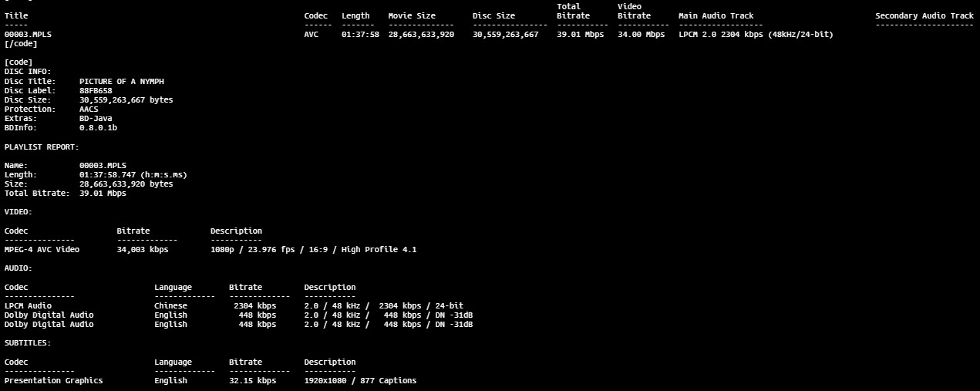Click the Main Audio Track column header
The width and height of the screenshot is (980, 391).
[716, 15]
